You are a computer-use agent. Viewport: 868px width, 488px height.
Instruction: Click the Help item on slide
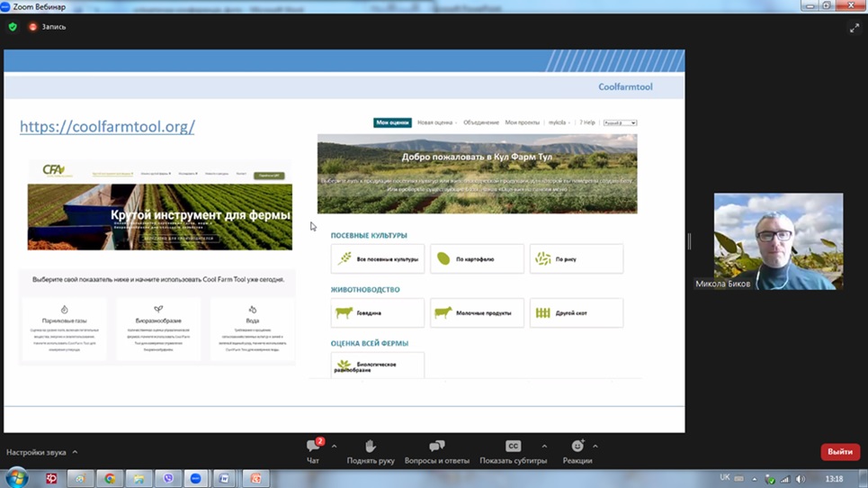(x=587, y=122)
